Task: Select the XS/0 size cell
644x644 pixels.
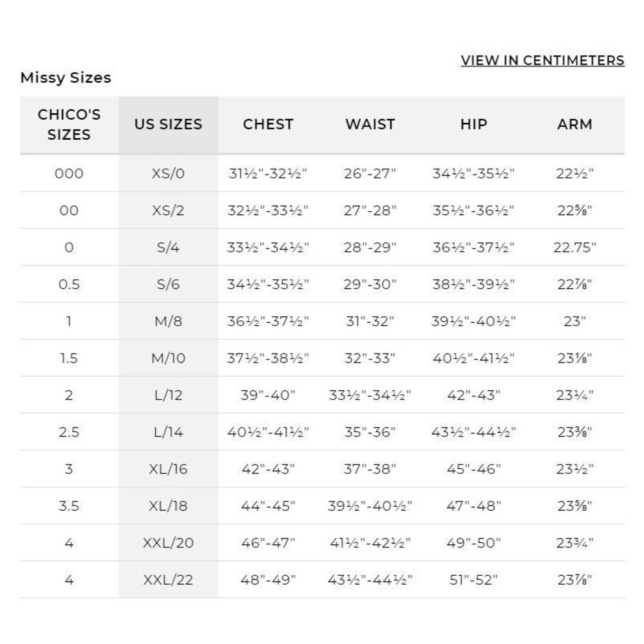Action: [x=168, y=173]
